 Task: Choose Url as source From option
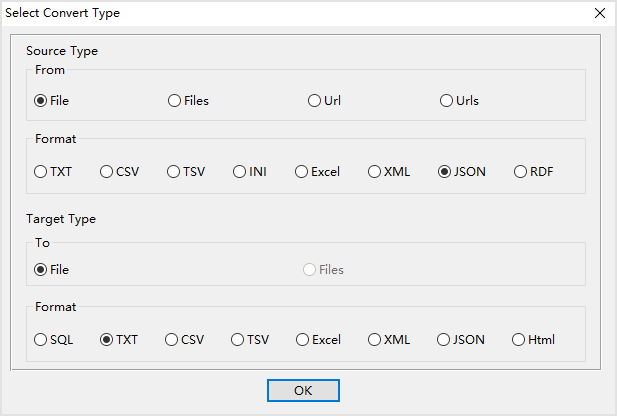point(315,100)
